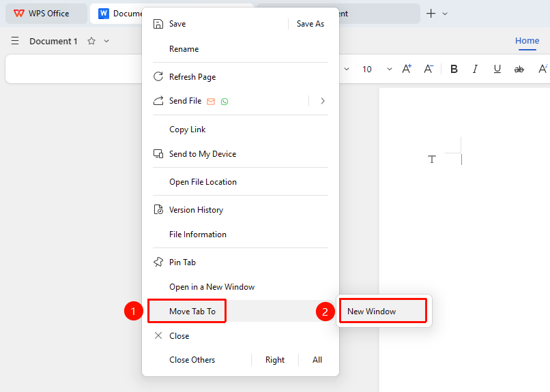The height and width of the screenshot is (392, 550).
Task: Click the plus icon to add new tab
Action: coord(431,14)
